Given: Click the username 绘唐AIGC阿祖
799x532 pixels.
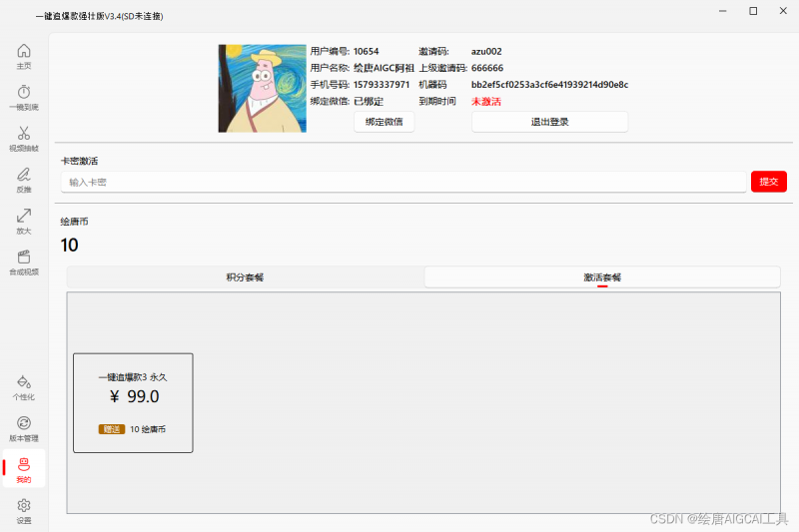Looking at the screenshot, I should [384, 68].
